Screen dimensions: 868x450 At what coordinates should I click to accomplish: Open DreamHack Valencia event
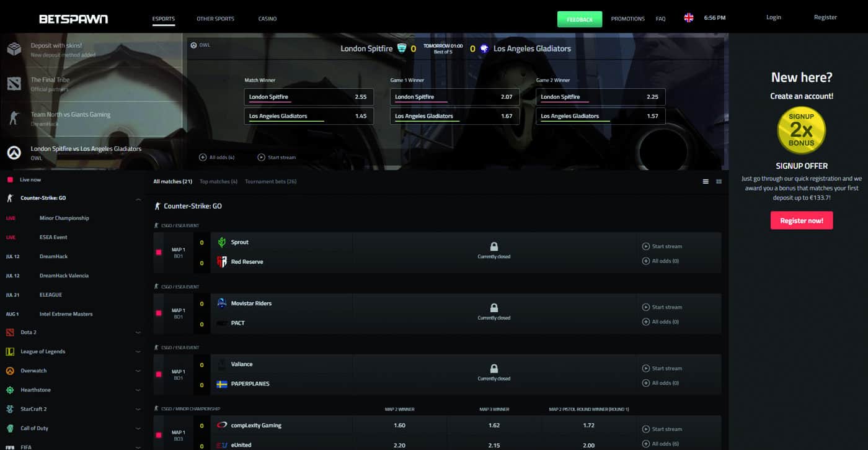coord(64,276)
